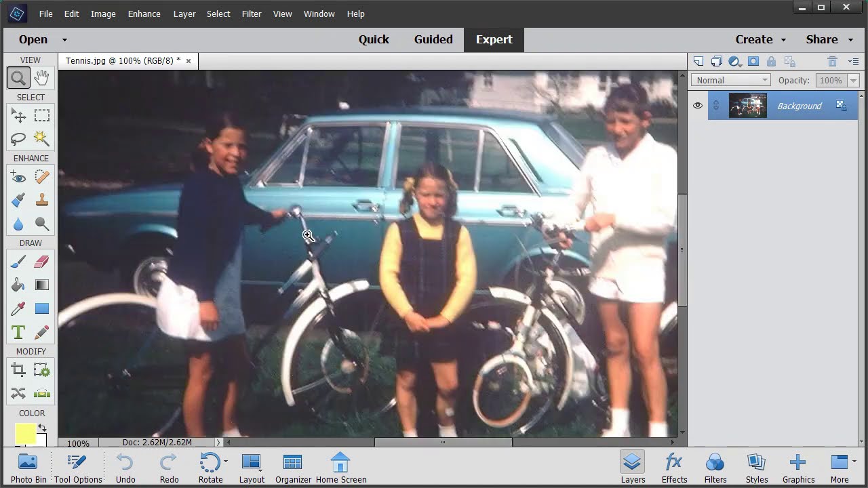Select the Rectangular Marquee tool
The height and width of the screenshot is (488, 868).
click(x=42, y=116)
